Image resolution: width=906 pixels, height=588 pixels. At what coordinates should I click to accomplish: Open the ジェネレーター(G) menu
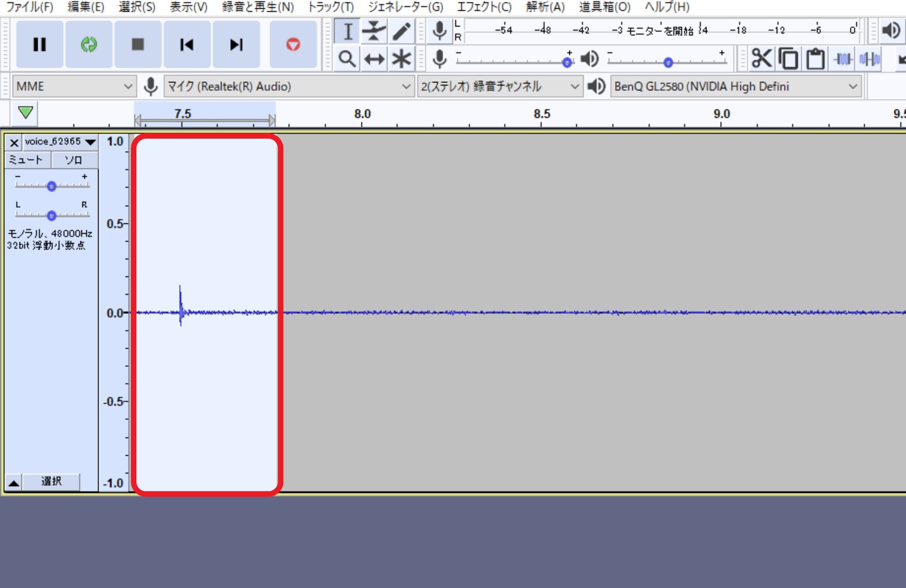(405, 7)
